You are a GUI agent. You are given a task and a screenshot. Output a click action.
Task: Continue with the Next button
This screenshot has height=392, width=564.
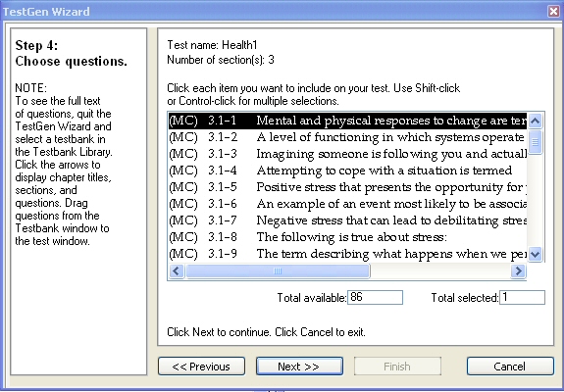coord(299,367)
